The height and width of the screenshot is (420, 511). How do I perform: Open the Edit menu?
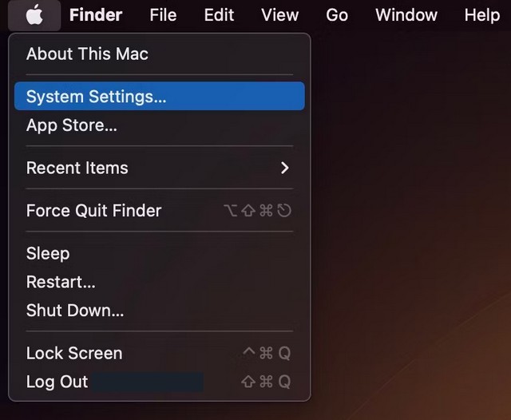219,14
